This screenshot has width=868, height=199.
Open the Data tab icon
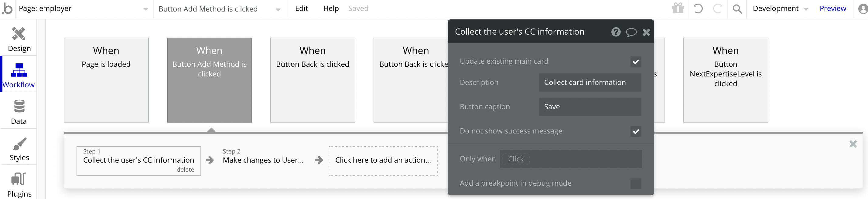click(19, 106)
